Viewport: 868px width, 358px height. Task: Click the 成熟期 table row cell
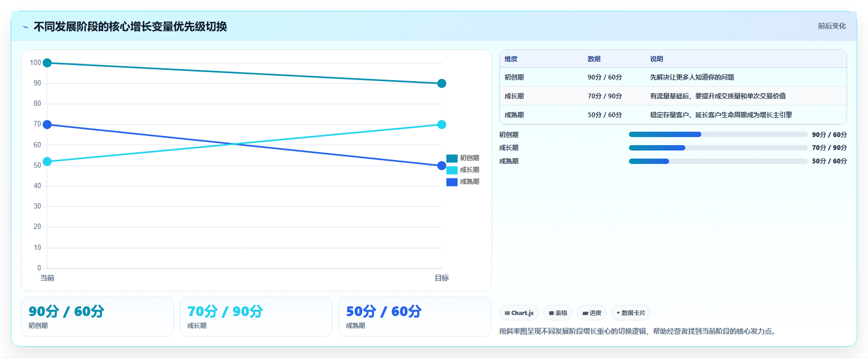click(x=514, y=115)
